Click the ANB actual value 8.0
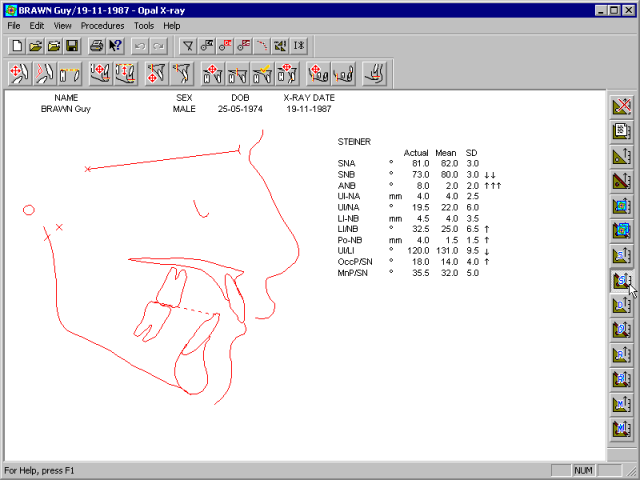This screenshot has height=480, width=640. point(422,186)
